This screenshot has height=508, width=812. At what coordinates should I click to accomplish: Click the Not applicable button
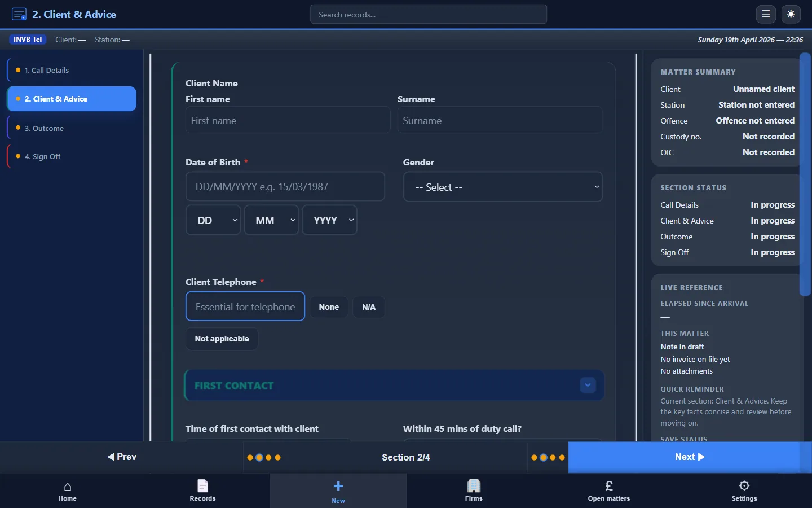222,339
